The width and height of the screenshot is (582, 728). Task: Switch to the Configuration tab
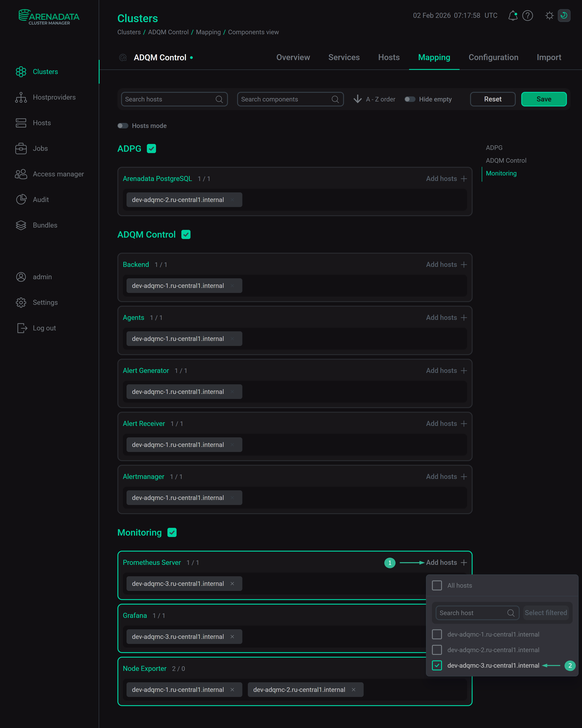coord(493,57)
